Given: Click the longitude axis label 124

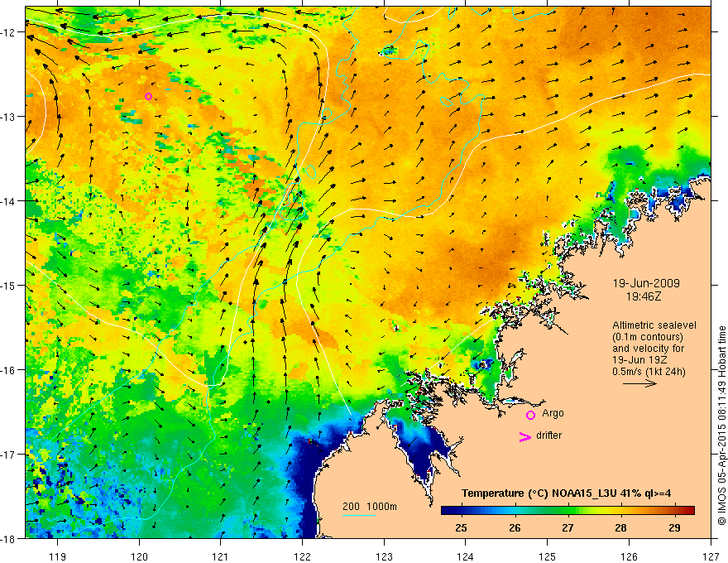Looking at the screenshot, I should (x=466, y=556).
